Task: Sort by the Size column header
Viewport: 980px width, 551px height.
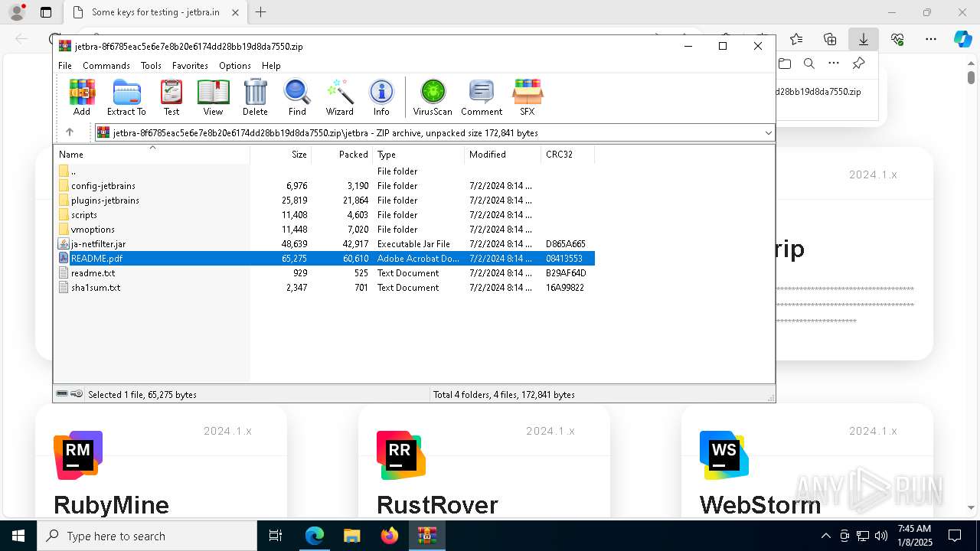Action: (281, 155)
